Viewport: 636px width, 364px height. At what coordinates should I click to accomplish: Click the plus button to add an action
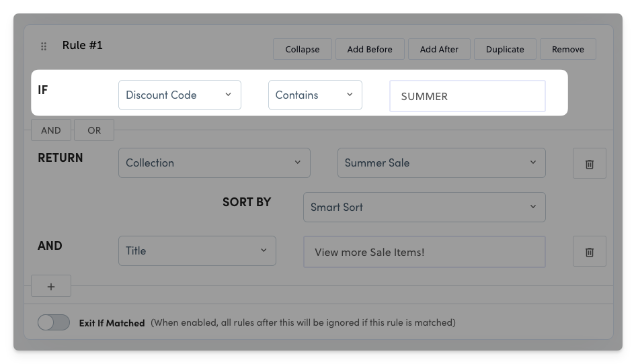click(51, 286)
